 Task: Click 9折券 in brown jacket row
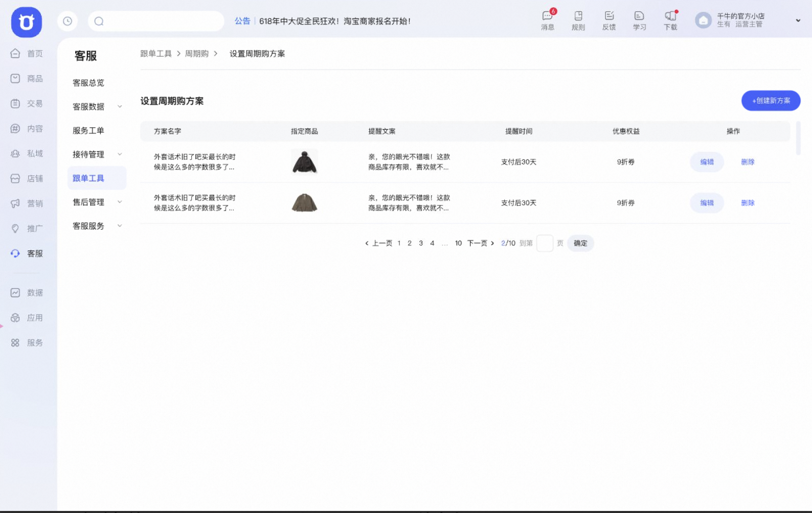click(x=626, y=203)
